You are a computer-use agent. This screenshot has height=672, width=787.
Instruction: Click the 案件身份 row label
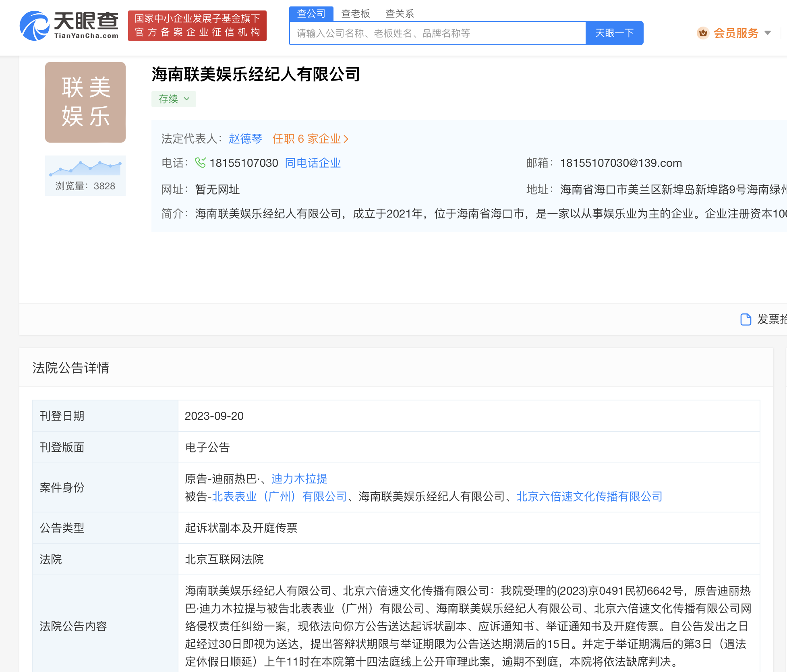62,487
